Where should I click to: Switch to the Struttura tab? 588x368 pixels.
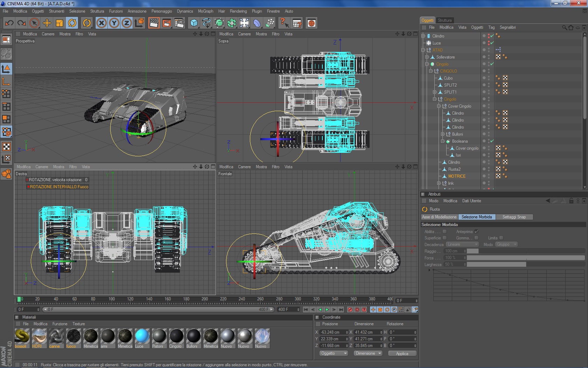[x=444, y=20]
